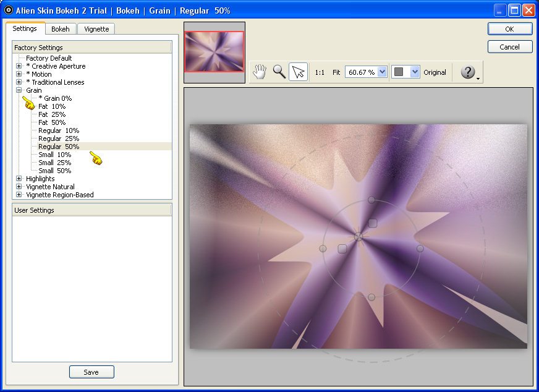Collapse the Grain settings group
Image resolution: width=539 pixels, height=392 pixels.
click(x=19, y=90)
